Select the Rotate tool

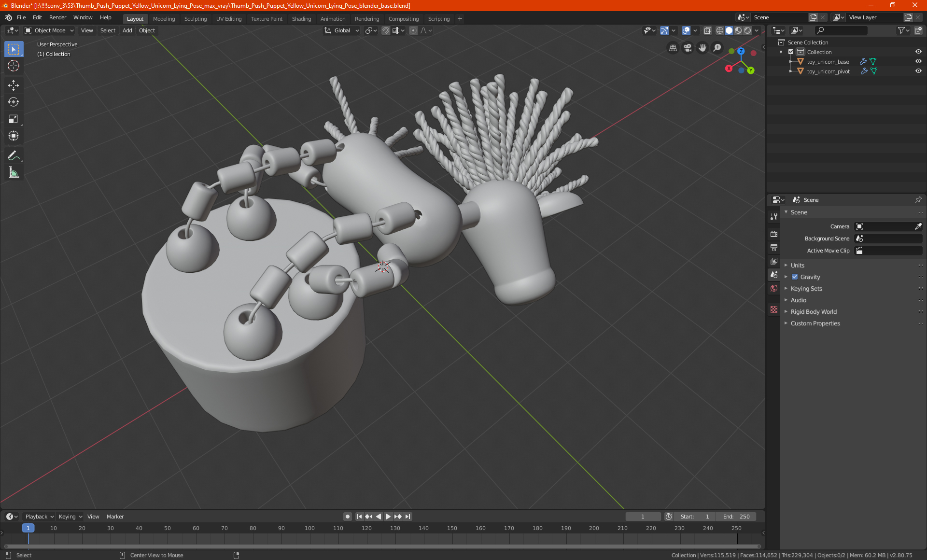(x=14, y=102)
